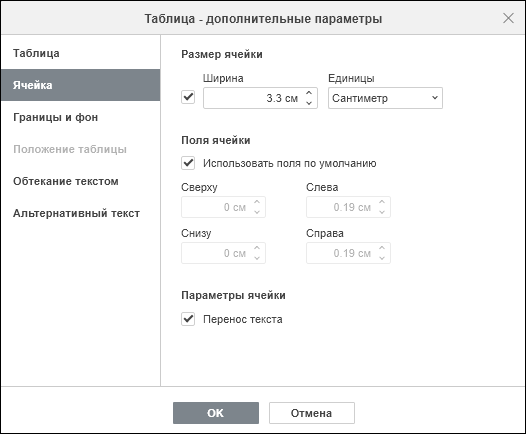Increase the Ширина value with up arrow
Screen dimensions: 526x434
tap(309, 93)
